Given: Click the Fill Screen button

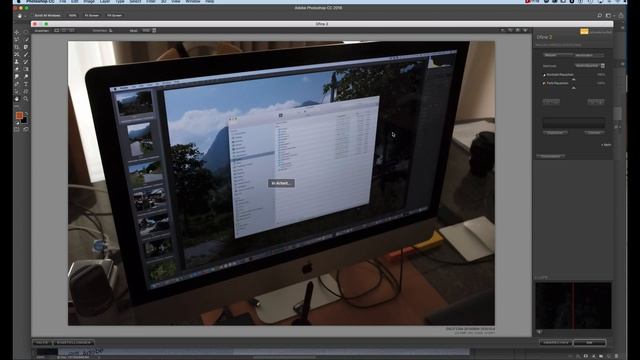Looking at the screenshot, I should tap(114, 16).
